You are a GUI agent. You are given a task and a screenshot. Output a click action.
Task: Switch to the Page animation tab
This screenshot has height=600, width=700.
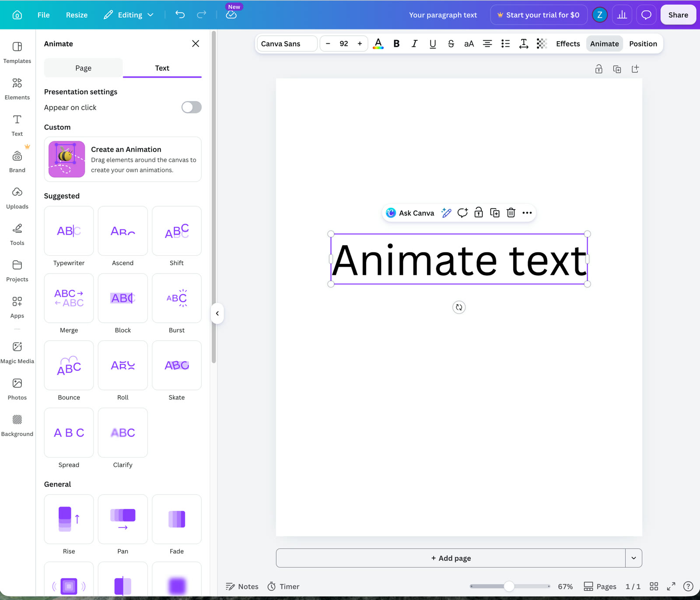[x=83, y=68]
